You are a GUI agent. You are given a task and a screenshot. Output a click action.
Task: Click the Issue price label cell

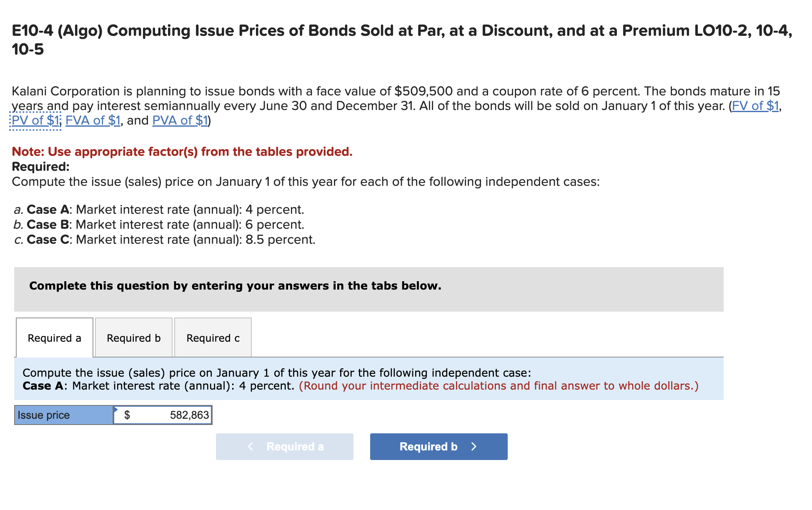(x=63, y=415)
